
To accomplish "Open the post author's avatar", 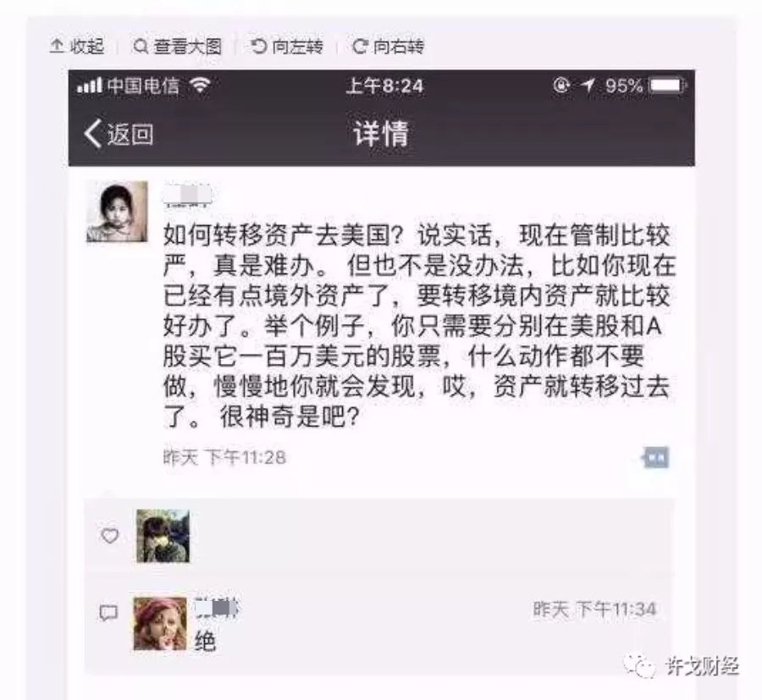I will (x=117, y=212).
